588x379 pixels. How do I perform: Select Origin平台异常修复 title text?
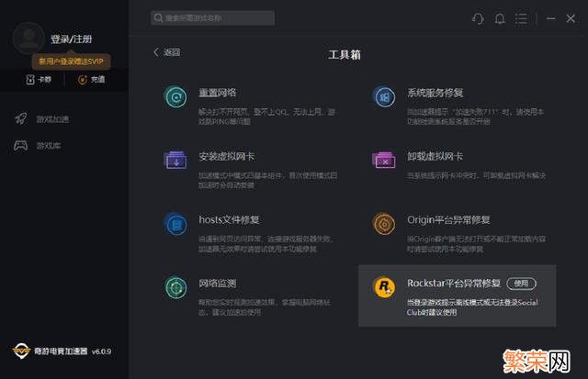coord(448,220)
